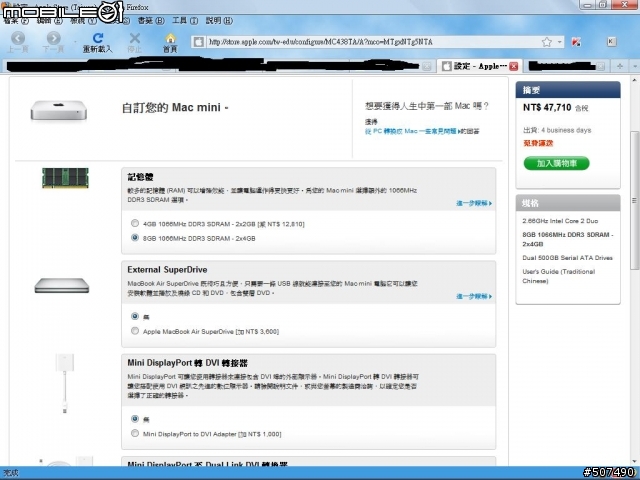Open the 說明(H) menu
640x480 pixels.
pyautogui.click(x=219, y=20)
